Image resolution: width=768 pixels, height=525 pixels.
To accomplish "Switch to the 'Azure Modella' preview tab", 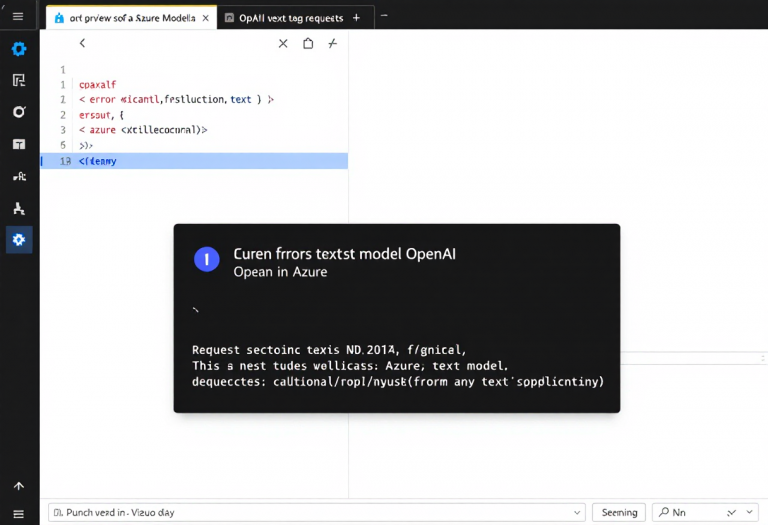I will [x=125, y=18].
